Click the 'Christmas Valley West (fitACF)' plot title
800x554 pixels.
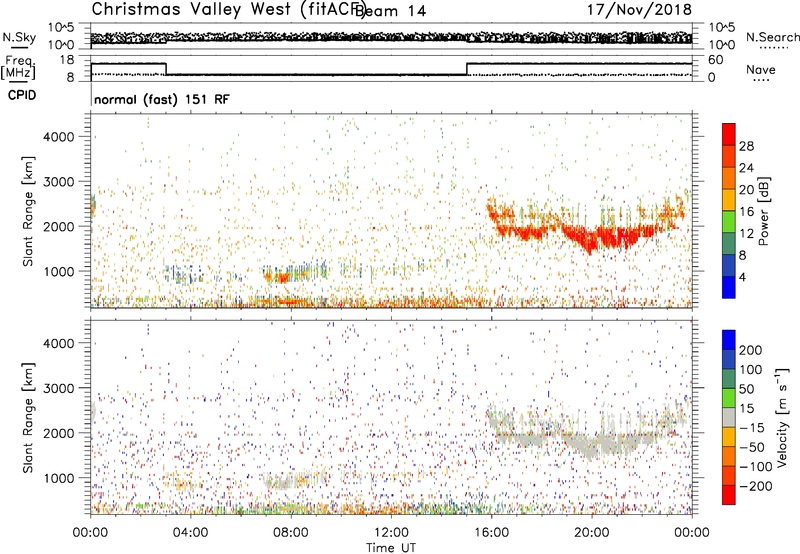pos(229,10)
